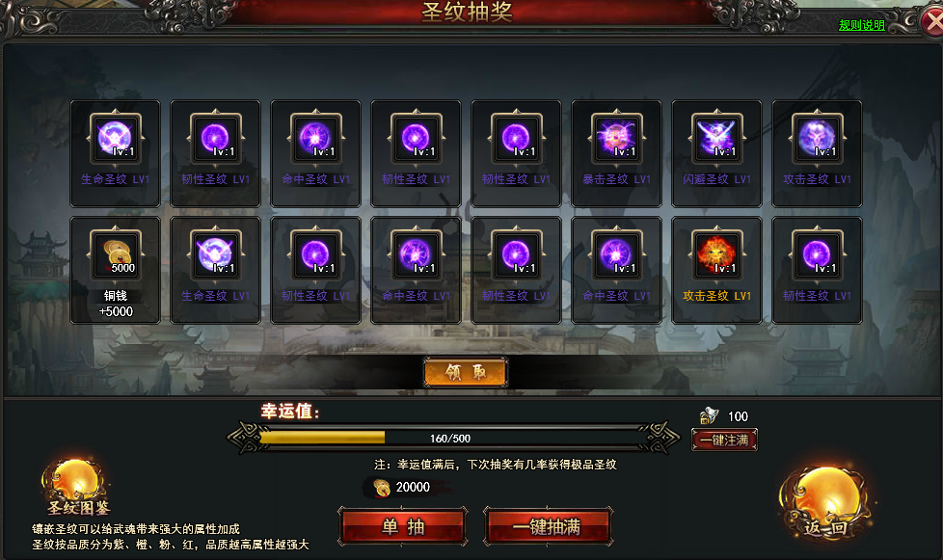The height and width of the screenshot is (560, 943).
Task: Select the last bottom-row 韧性圣纹 LV1 rune
Action: 817,254
